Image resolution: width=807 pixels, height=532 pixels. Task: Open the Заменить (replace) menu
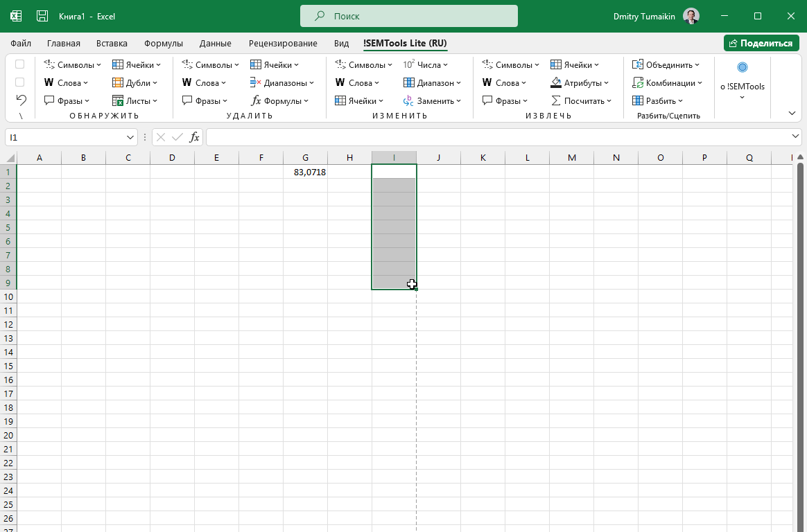[433, 100]
